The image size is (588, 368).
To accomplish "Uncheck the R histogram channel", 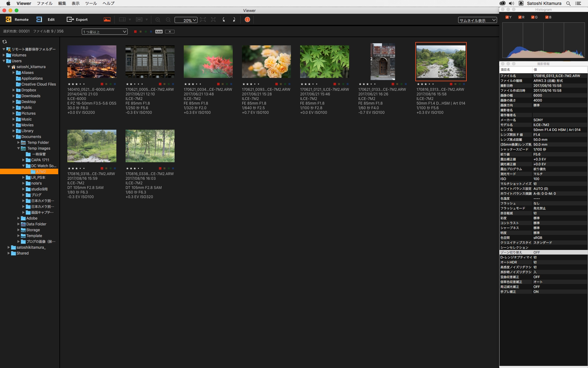I will (520, 17).
